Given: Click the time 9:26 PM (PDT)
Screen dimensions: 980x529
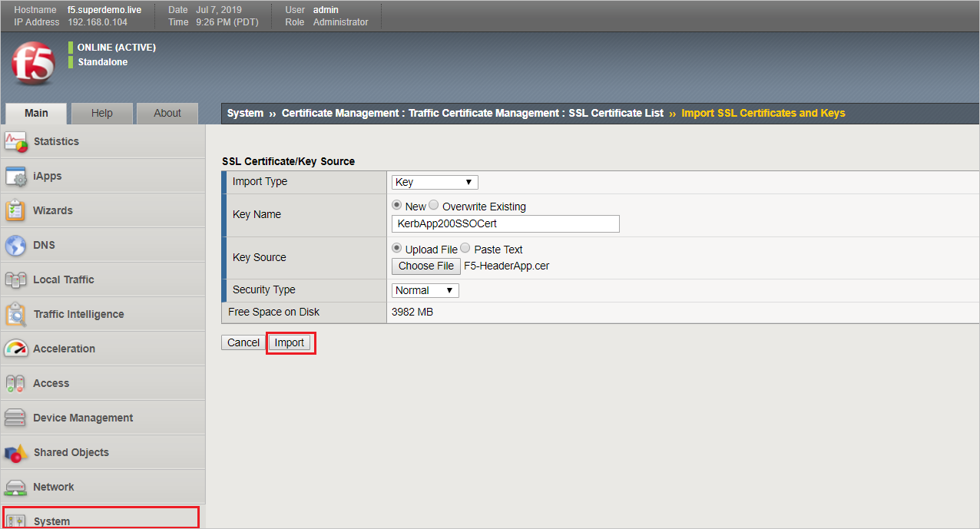Looking at the screenshot, I should [227, 22].
